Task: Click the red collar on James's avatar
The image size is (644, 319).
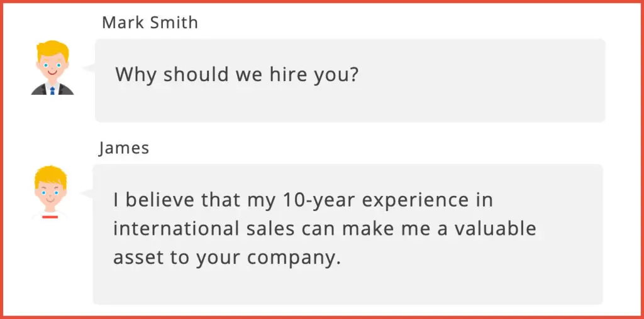Action: [50, 217]
